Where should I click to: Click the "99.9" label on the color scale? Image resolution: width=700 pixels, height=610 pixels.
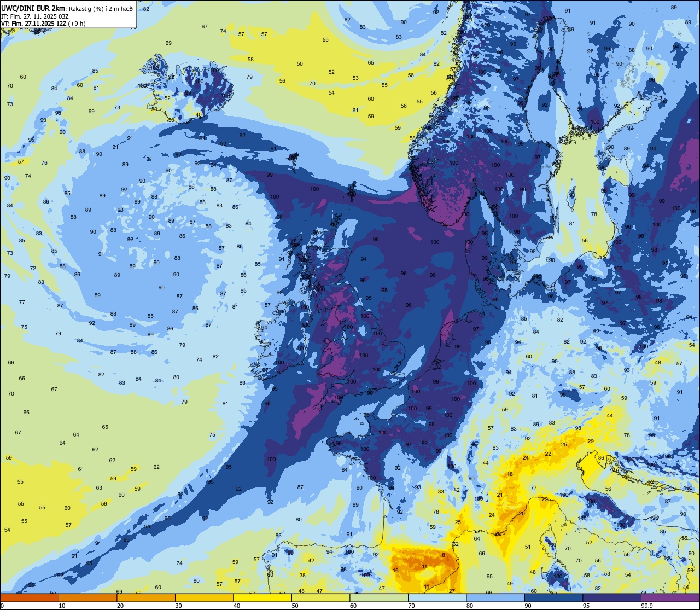click(647, 606)
